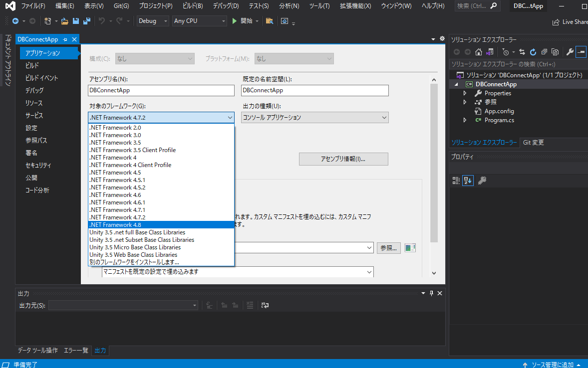The image size is (588, 368).
Task: Toggle categorized view in Properties panel
Action: pyautogui.click(x=456, y=180)
